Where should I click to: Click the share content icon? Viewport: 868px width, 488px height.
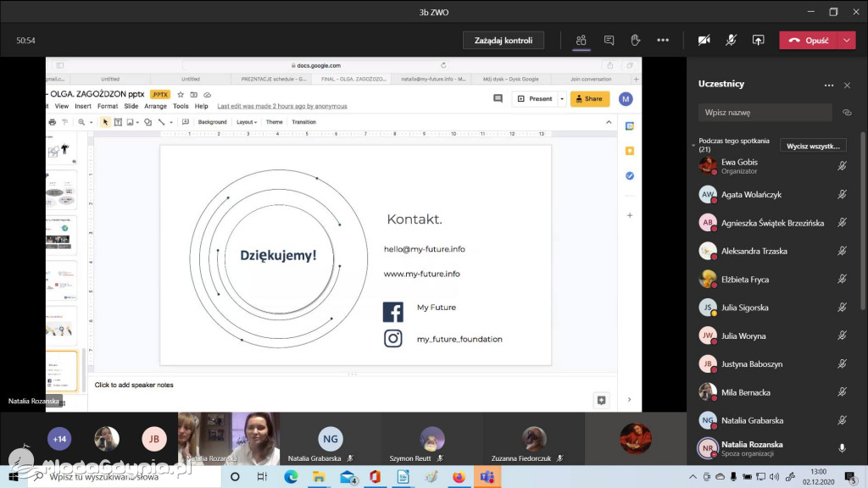(758, 40)
